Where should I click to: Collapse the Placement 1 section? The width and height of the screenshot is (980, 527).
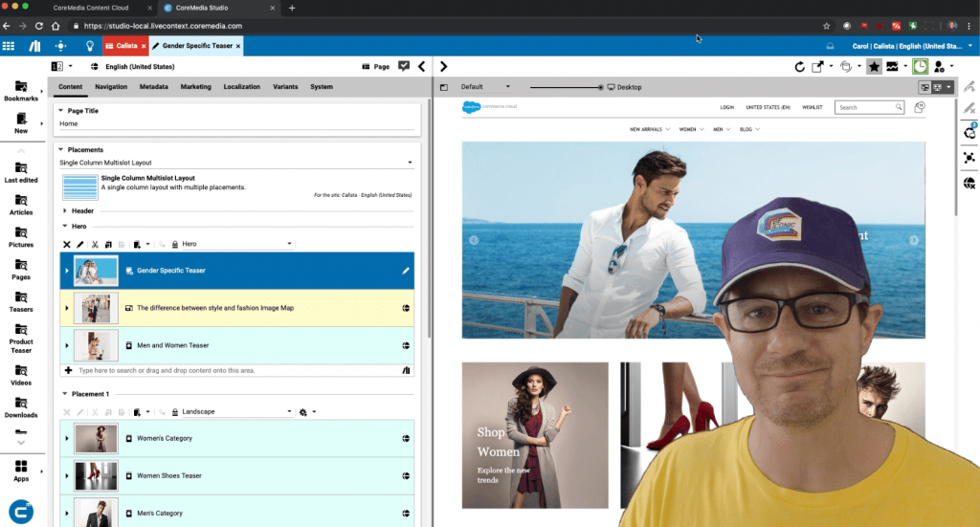(65, 394)
